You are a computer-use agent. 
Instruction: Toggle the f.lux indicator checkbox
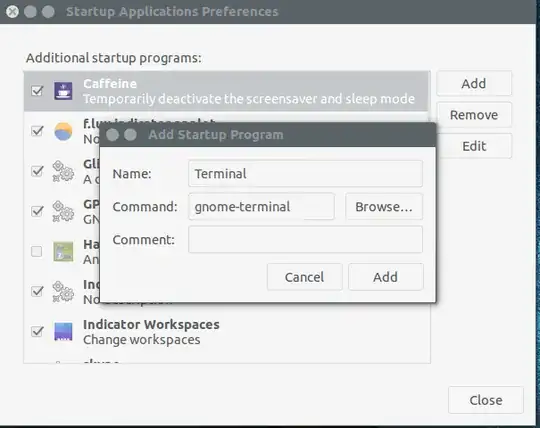coord(37,131)
